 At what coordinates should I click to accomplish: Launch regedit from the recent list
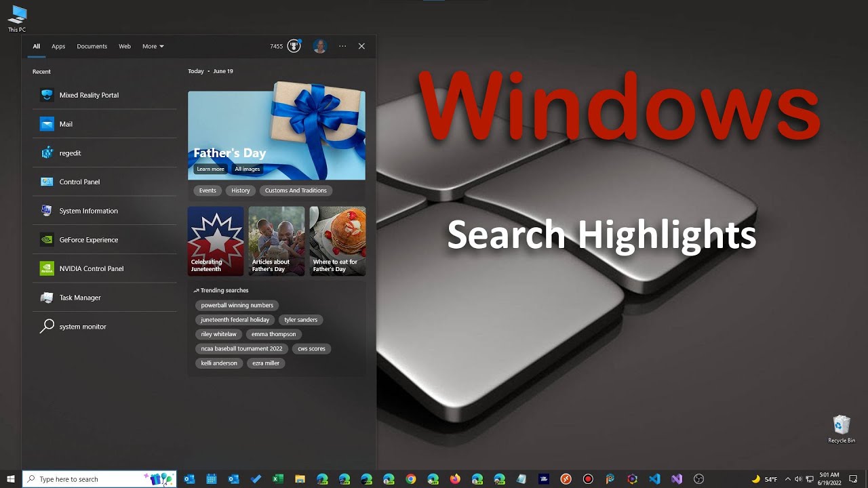(70, 152)
